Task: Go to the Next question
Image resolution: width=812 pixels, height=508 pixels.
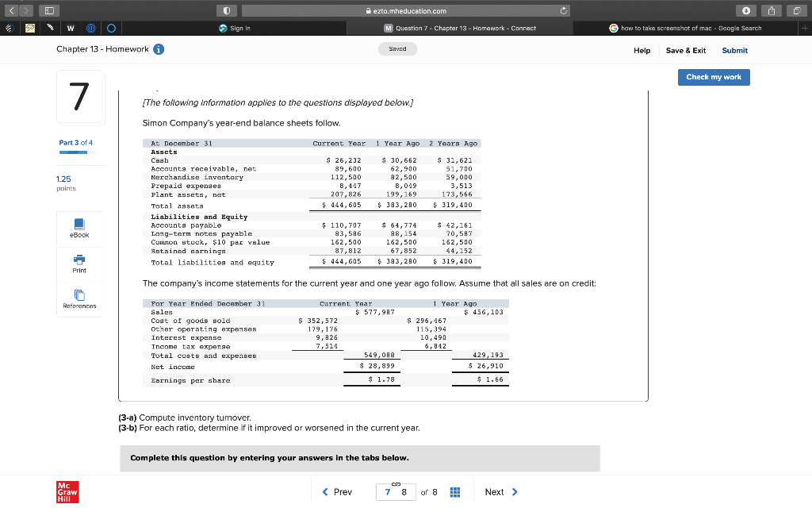Action: (x=501, y=492)
